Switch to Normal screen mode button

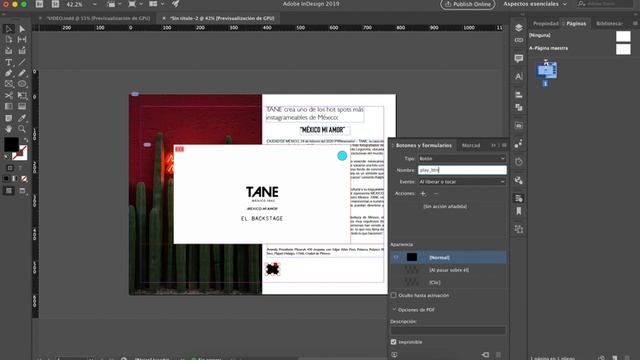click(x=9, y=191)
